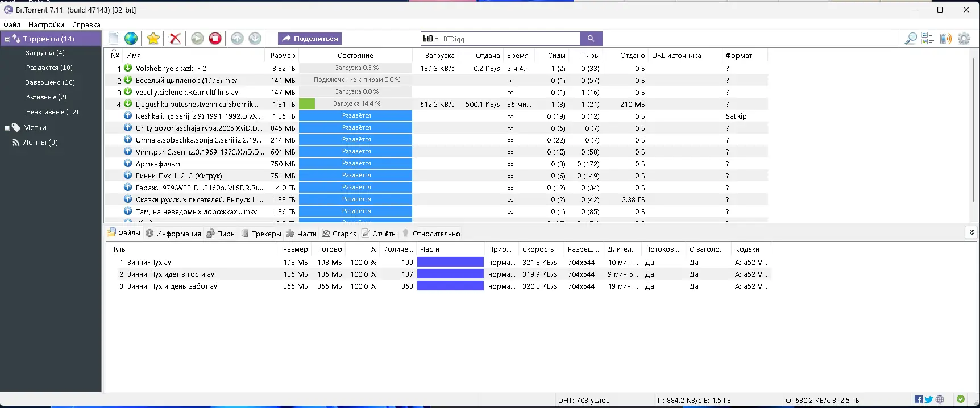This screenshot has height=408, width=980.
Task: Select the Завершено (10) sidebar filter
Action: [50, 82]
